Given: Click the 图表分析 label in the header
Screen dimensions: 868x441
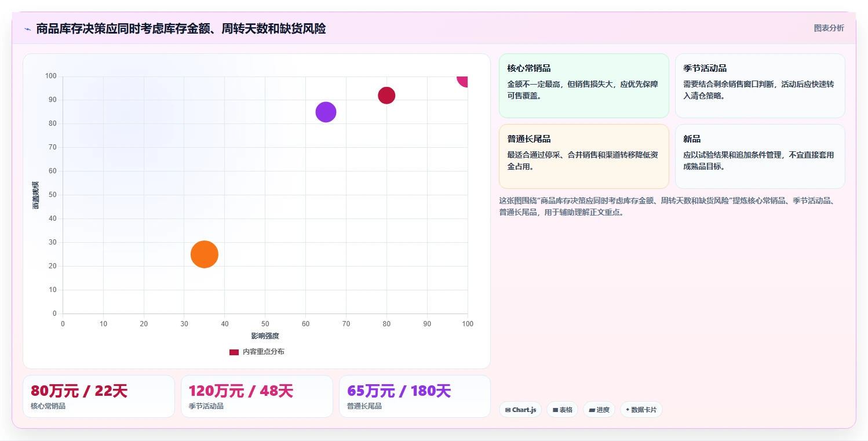Looking at the screenshot, I should tap(829, 28).
